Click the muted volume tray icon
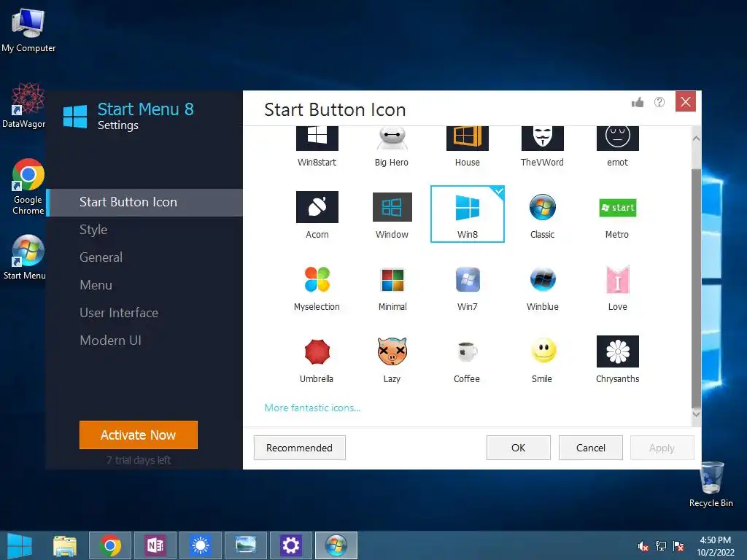 [x=643, y=546]
